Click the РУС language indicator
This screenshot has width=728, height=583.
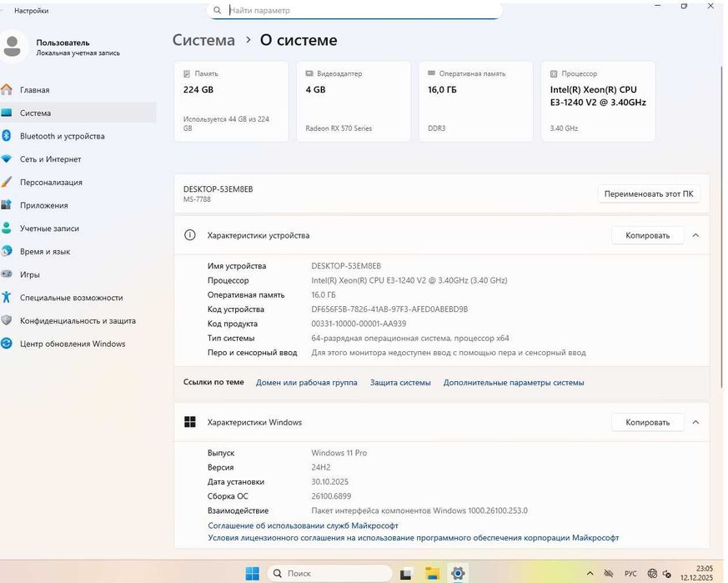tap(630, 573)
